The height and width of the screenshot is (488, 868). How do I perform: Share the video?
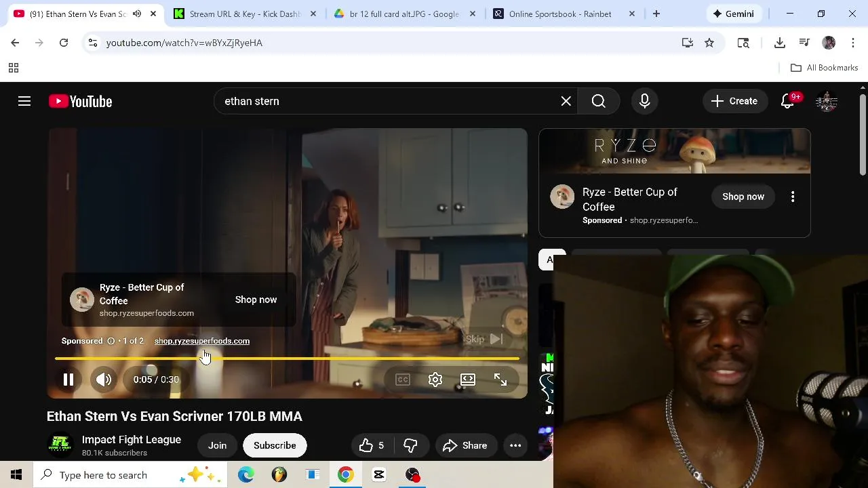tap(465, 445)
